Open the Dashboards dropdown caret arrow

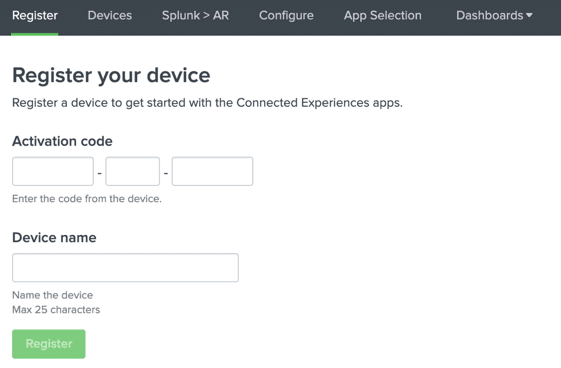click(530, 15)
